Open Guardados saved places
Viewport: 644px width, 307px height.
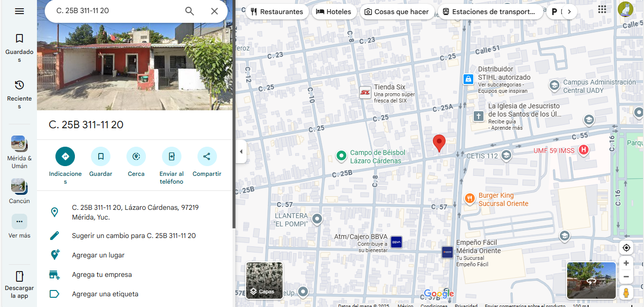coord(19,48)
